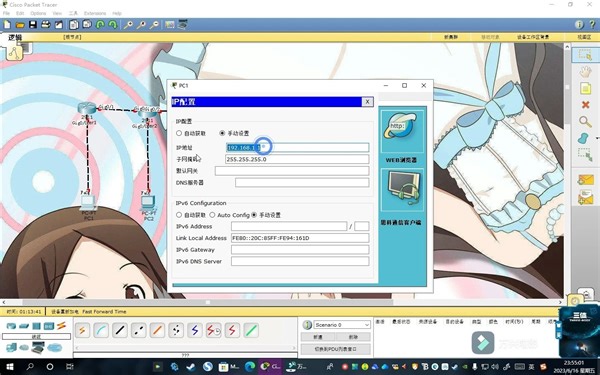Save the network with floppy icon

pyautogui.click(x=33, y=25)
